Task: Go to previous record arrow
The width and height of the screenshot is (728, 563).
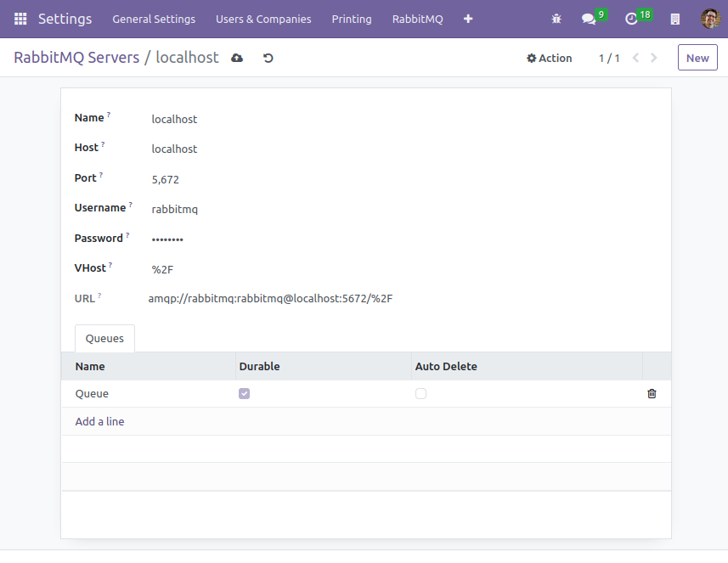Action: [x=636, y=58]
